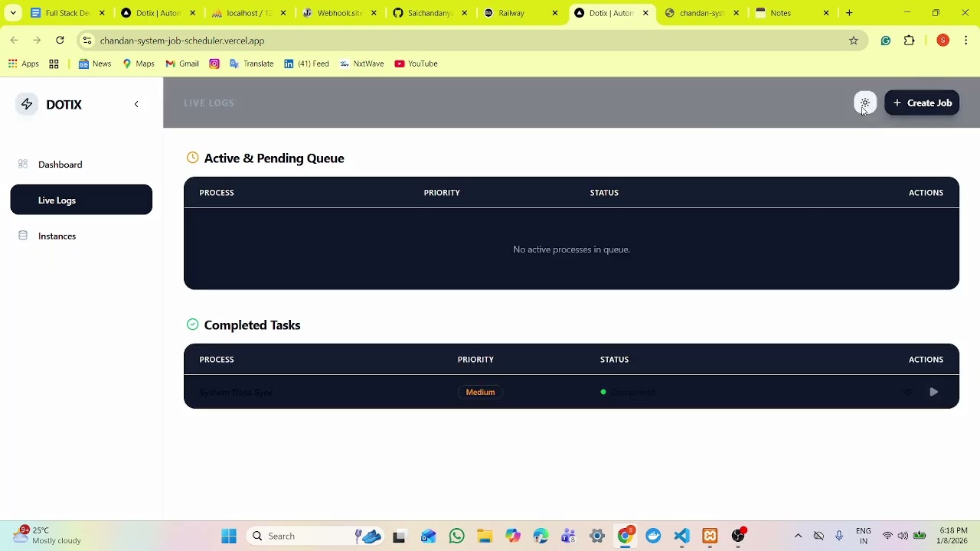Show hidden system tray icons
The image size is (980, 551).
coord(798,536)
